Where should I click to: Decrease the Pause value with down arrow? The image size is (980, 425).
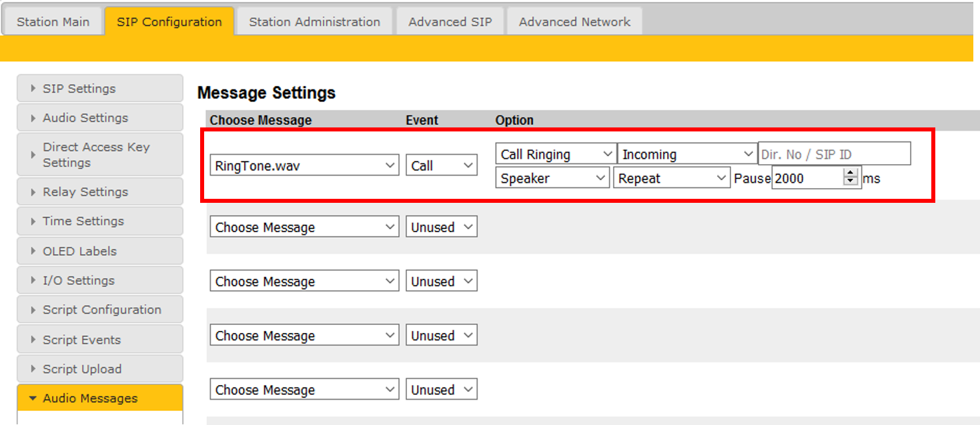pos(850,182)
